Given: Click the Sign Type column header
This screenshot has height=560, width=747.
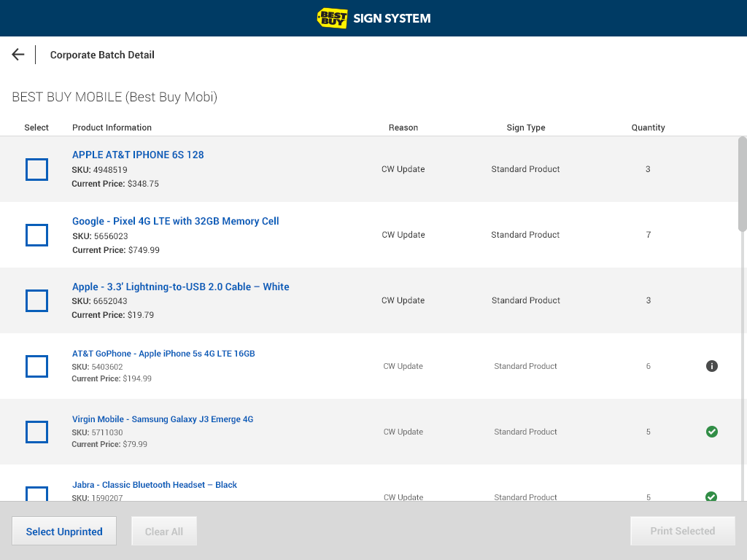Looking at the screenshot, I should pyautogui.click(x=526, y=128).
